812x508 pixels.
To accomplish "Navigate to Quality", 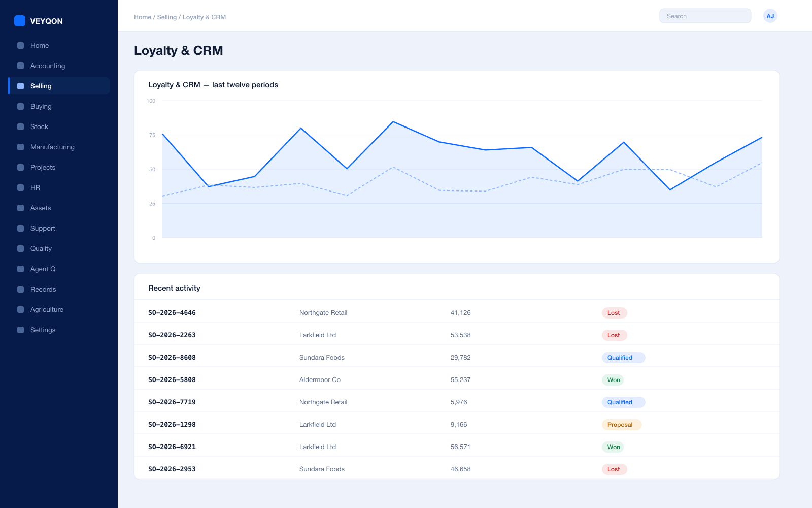I will point(59,248).
